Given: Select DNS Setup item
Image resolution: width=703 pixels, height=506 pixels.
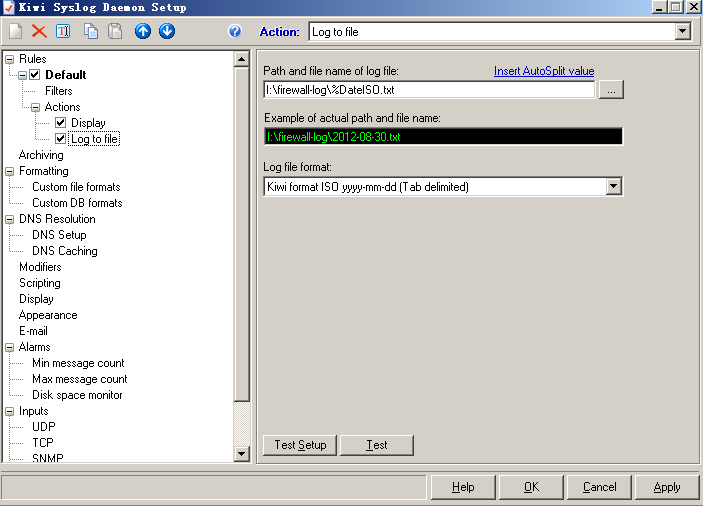Looking at the screenshot, I should (x=59, y=235).
